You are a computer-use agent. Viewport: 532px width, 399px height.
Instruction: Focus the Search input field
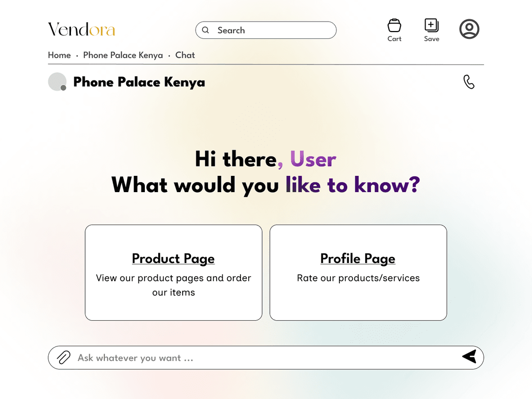[266, 30]
